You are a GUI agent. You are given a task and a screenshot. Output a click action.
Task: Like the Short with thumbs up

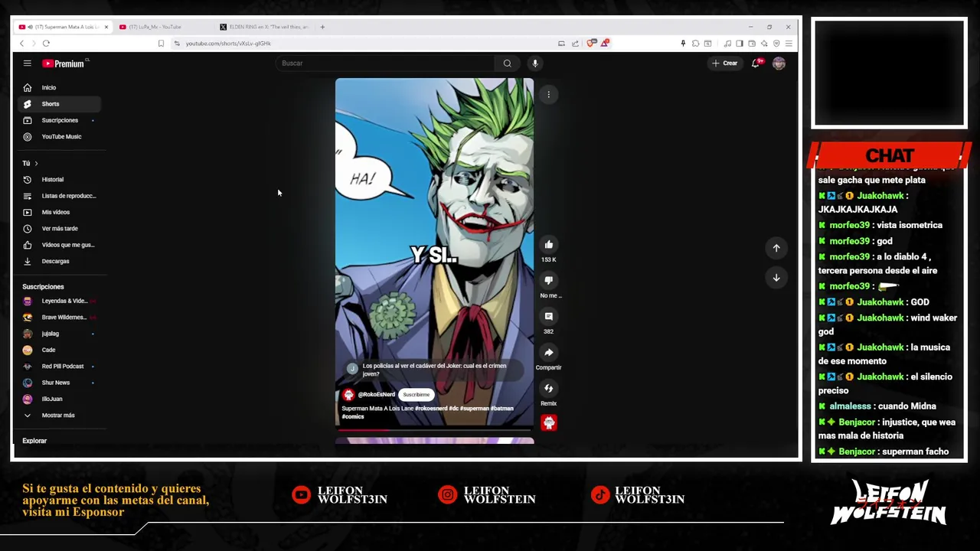(548, 245)
